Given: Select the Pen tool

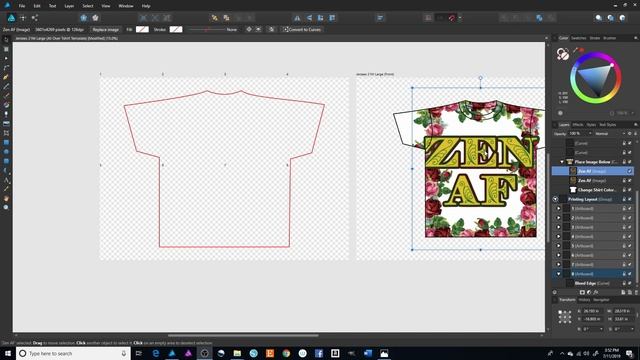Looking at the screenshot, I should click(x=6, y=77).
